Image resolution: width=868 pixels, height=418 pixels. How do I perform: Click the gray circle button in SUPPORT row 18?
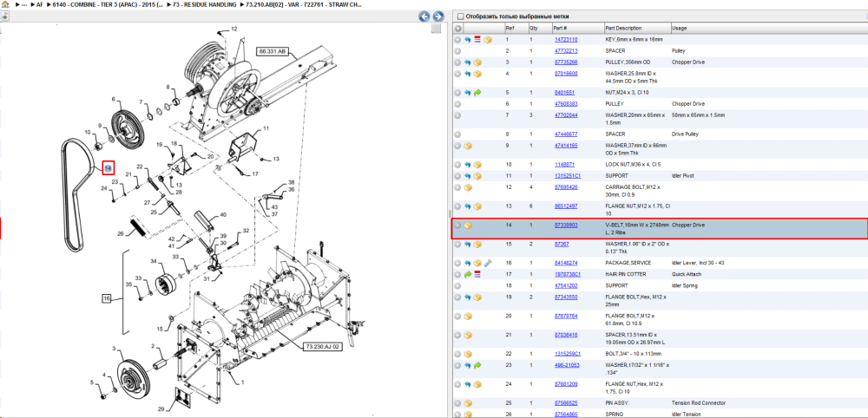coord(457,286)
